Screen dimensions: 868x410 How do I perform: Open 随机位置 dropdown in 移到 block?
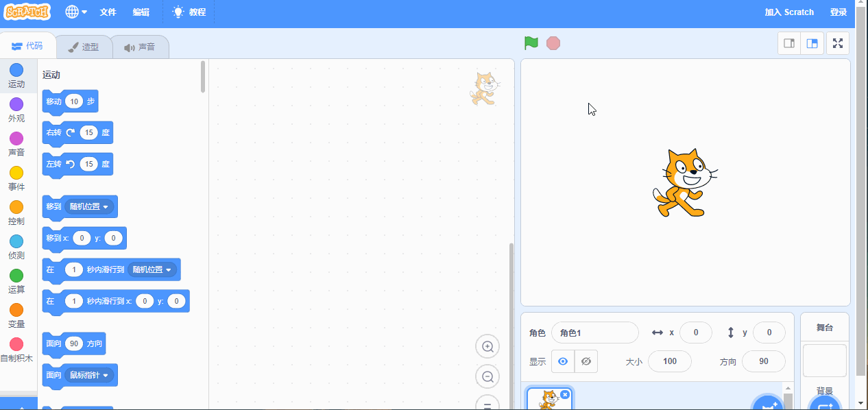pyautogui.click(x=89, y=206)
